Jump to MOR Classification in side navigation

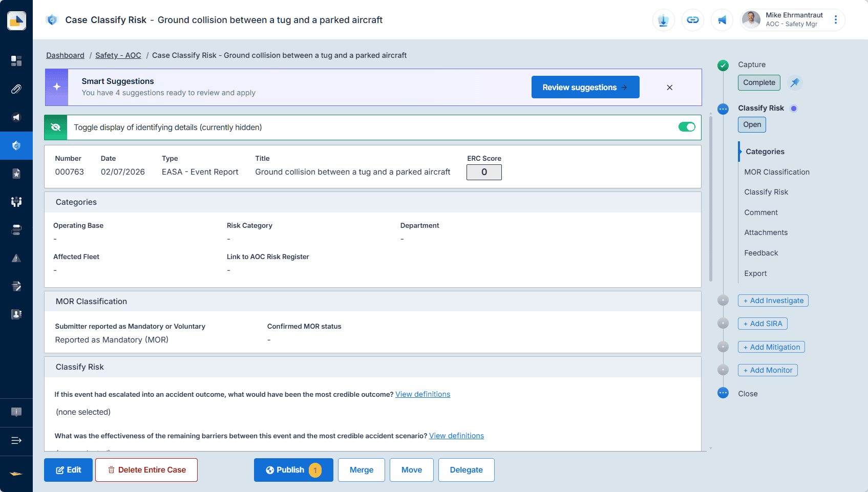tap(777, 172)
